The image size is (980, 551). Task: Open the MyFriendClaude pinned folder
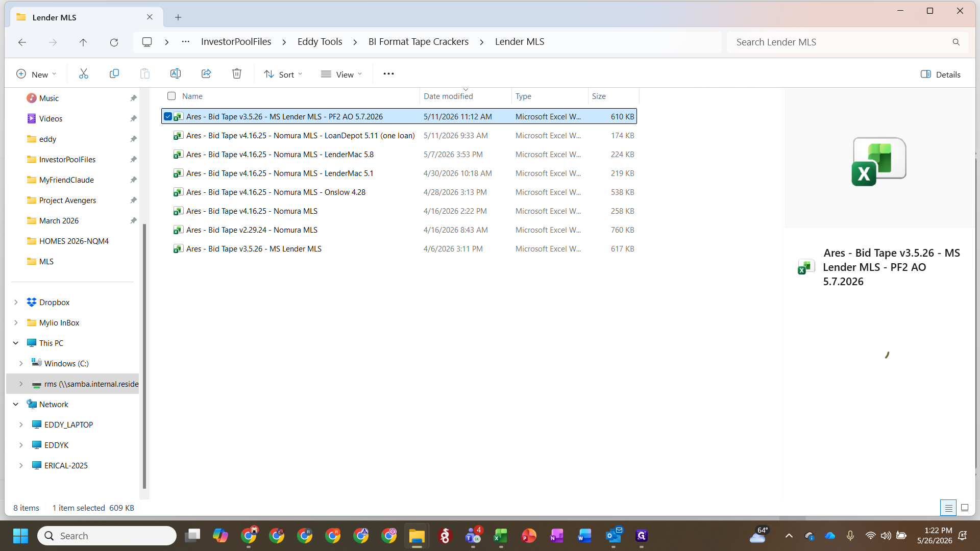tap(66, 180)
